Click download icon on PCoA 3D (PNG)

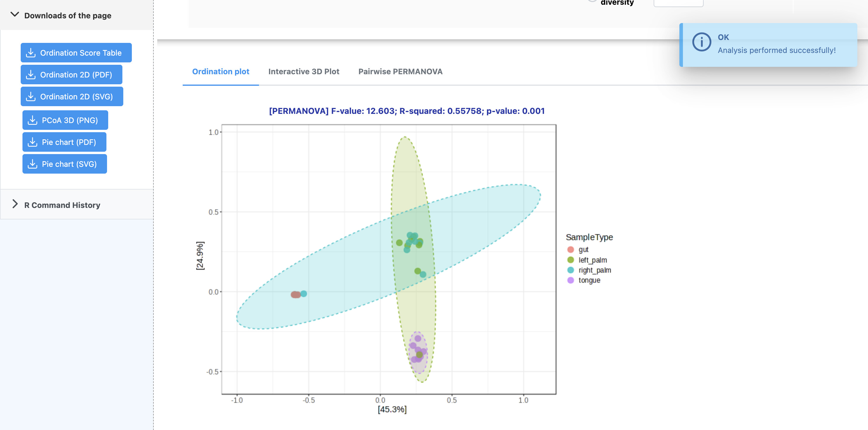(32, 120)
